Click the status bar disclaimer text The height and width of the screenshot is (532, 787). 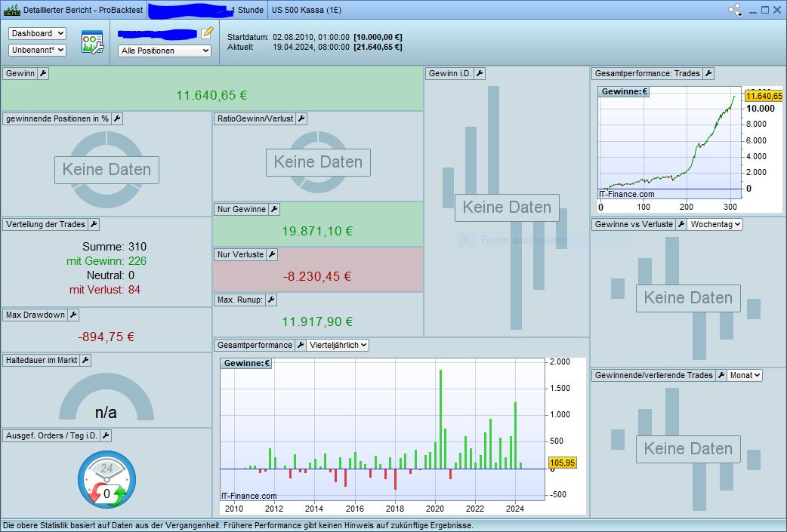pos(238,525)
